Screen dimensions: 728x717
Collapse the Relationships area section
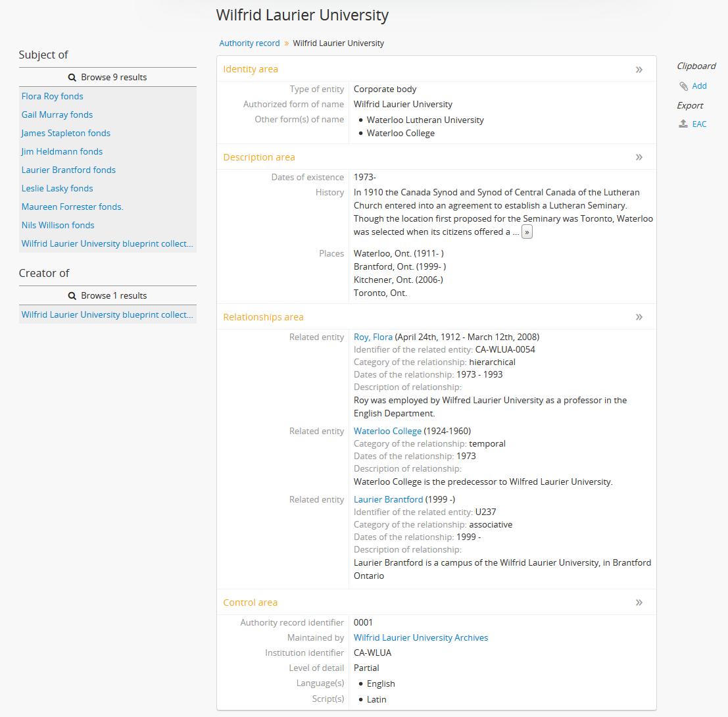639,317
